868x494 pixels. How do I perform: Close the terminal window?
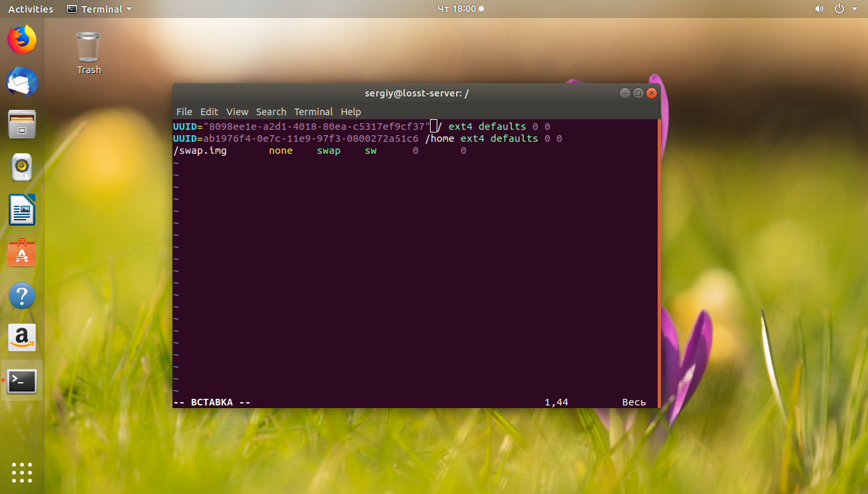(652, 93)
